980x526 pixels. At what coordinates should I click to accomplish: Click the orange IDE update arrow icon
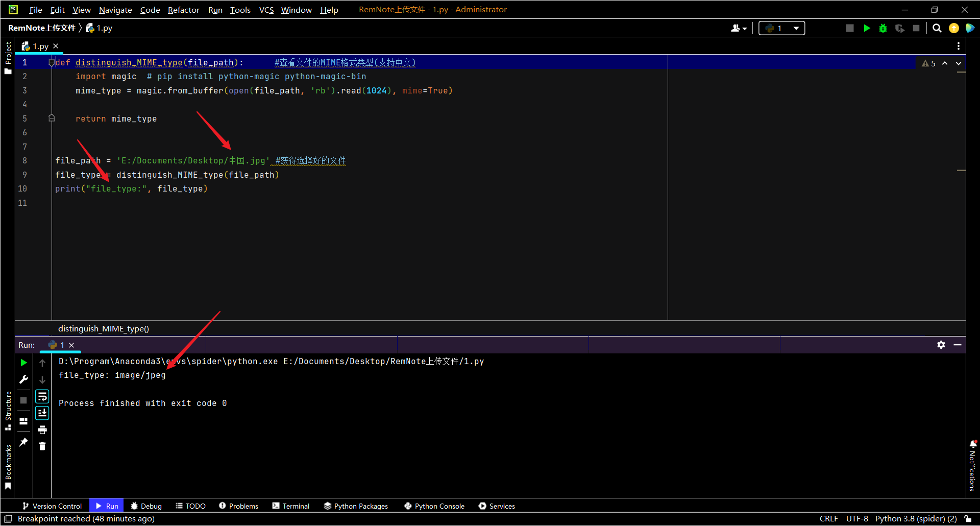coord(953,28)
